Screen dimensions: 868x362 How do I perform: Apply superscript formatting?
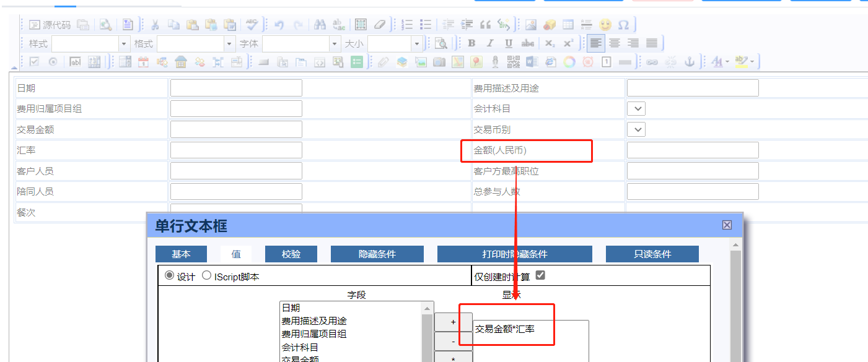tap(568, 43)
